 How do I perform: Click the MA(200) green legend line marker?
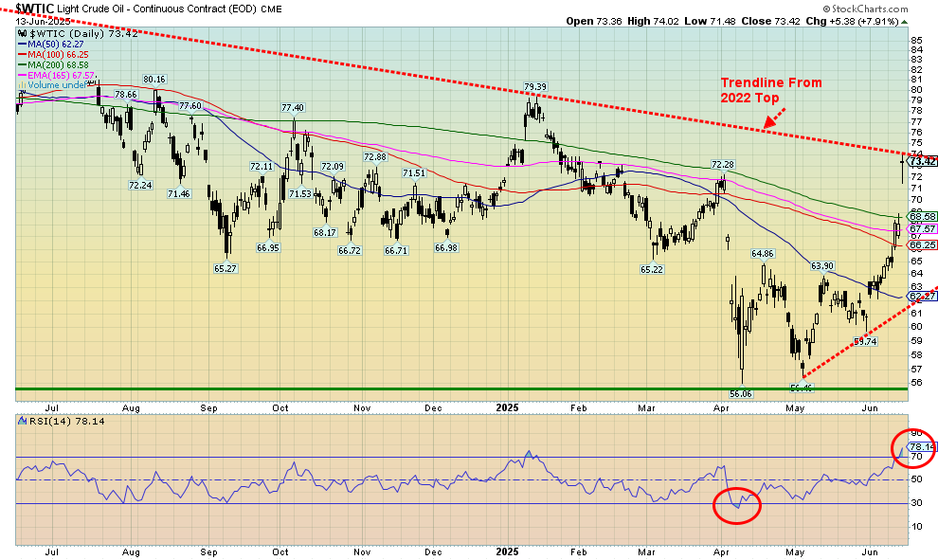[22, 63]
